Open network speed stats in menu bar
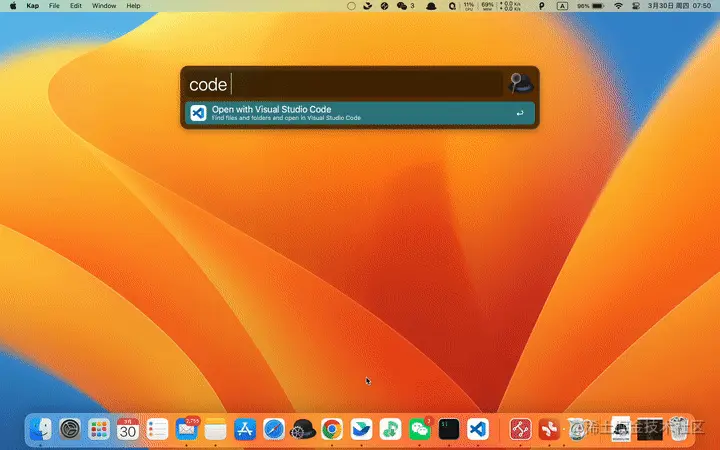 pos(511,6)
